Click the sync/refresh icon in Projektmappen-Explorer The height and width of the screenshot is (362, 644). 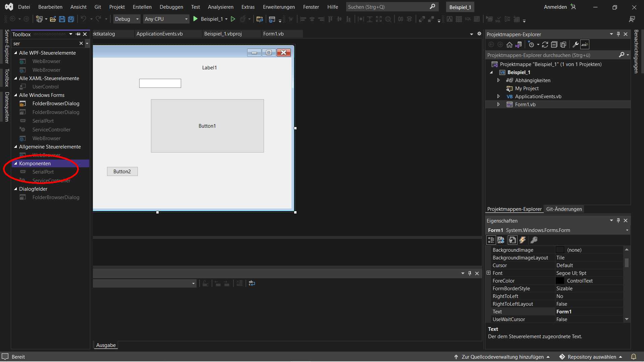click(x=545, y=45)
